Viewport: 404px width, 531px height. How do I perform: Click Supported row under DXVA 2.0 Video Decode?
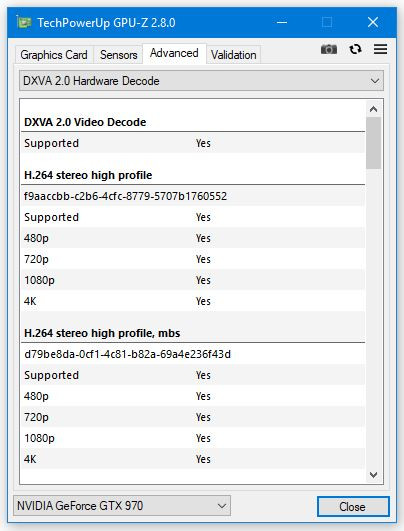coord(193,143)
